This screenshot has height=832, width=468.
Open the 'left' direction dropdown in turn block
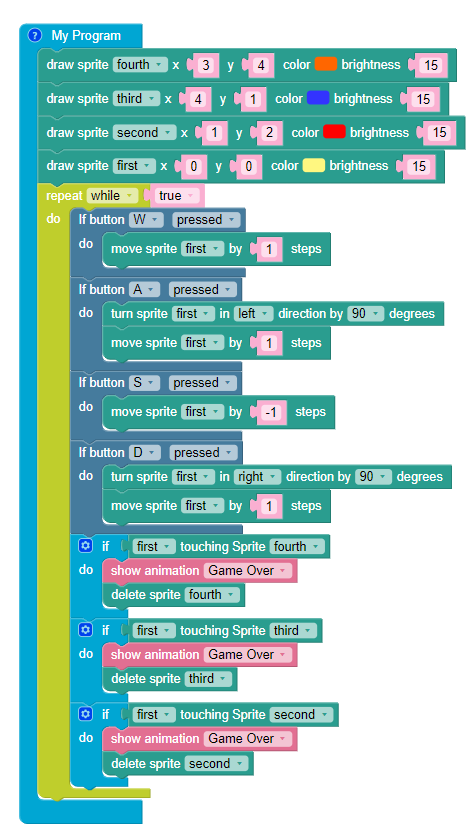(254, 314)
